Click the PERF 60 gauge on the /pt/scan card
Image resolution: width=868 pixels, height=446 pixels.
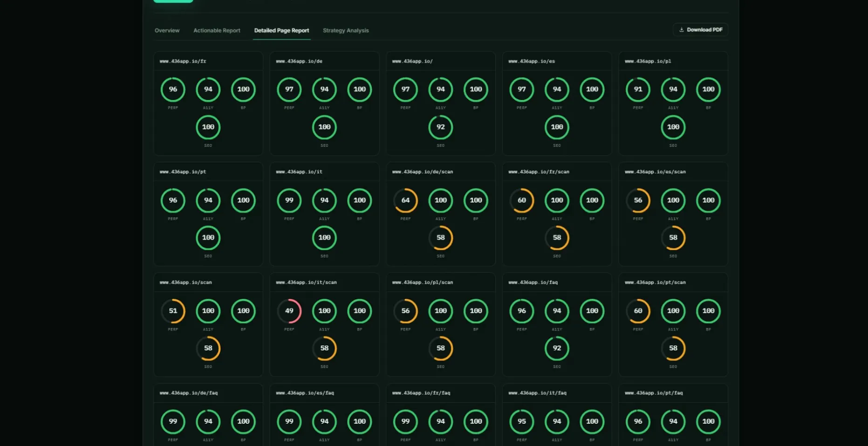[x=638, y=311]
